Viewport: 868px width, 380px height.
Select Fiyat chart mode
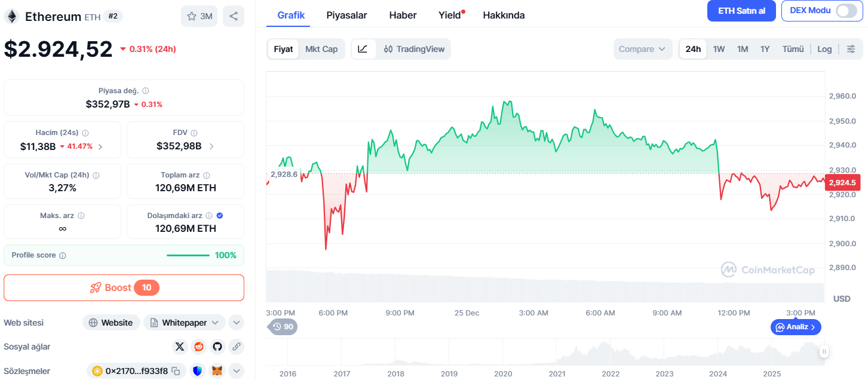(x=283, y=49)
